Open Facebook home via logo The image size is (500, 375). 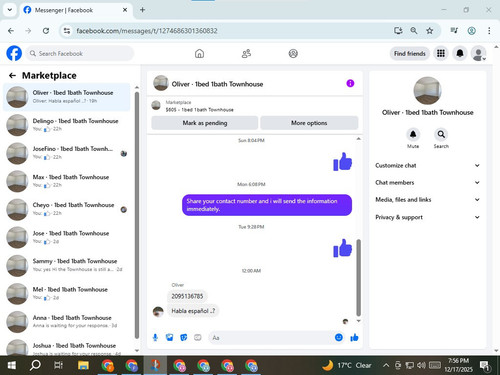[14, 53]
